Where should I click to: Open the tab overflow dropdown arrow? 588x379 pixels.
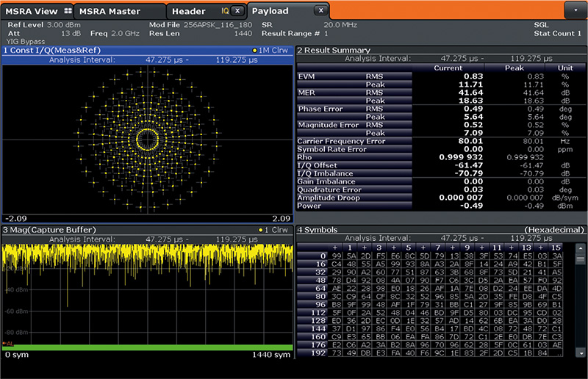point(574,11)
